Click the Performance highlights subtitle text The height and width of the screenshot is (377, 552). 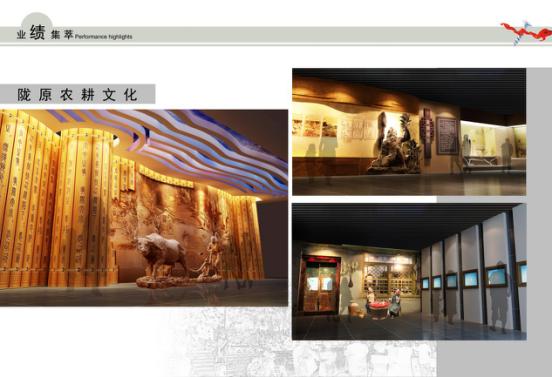pos(104,37)
